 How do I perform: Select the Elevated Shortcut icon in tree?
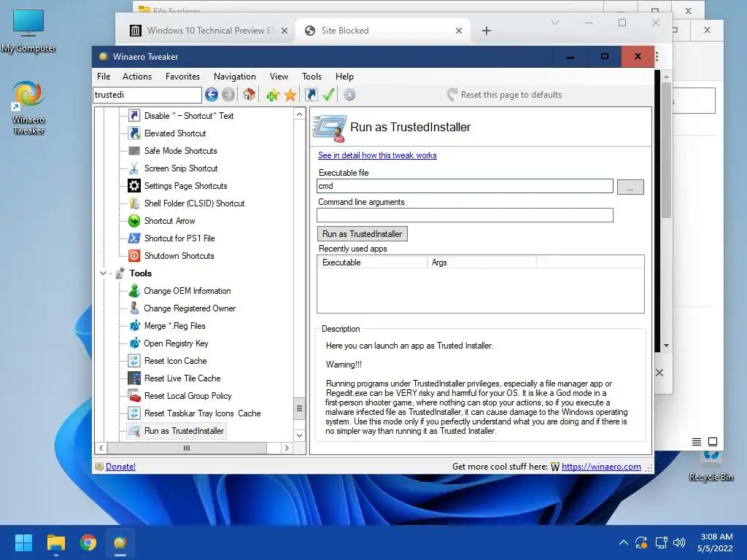coord(134,133)
